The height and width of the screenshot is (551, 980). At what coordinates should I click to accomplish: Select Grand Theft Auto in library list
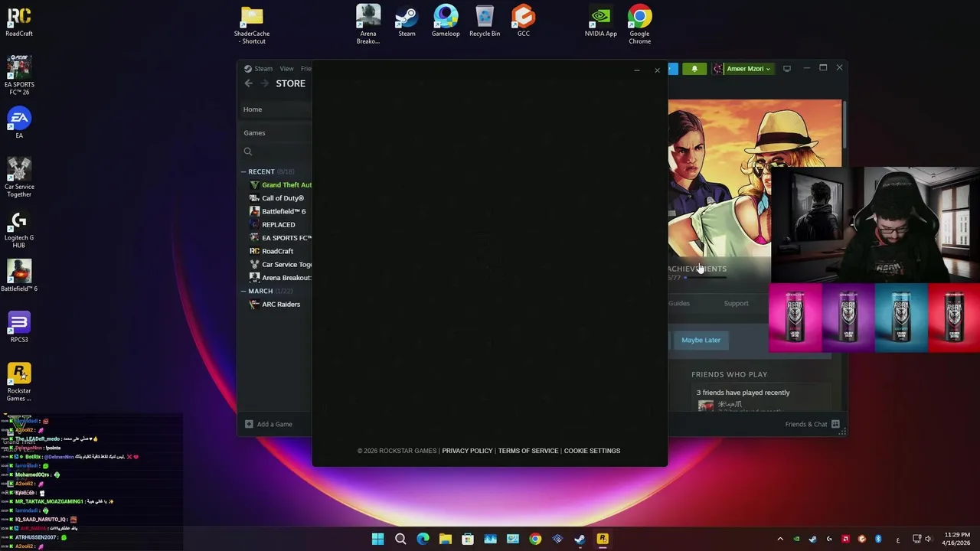click(280, 185)
